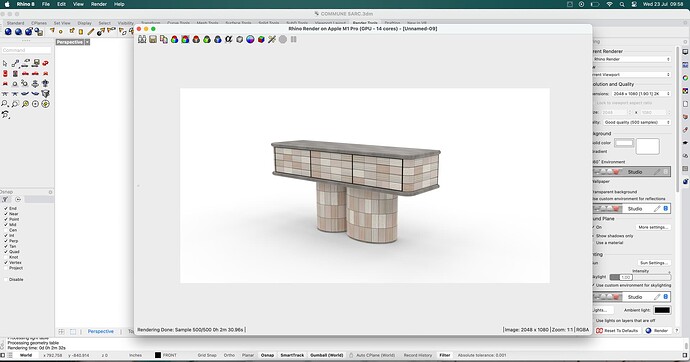This screenshot has height=362, width=690.
Task: Check the osnap Disable checkbox
Action: 6,279
